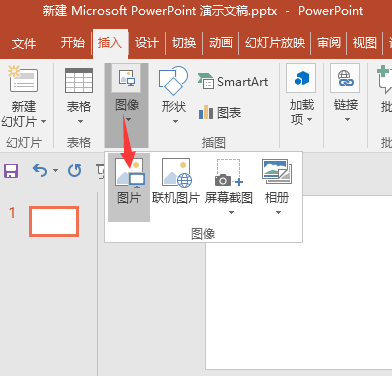The width and height of the screenshot is (392, 376).
Task: Undo the last action
Action: point(40,170)
